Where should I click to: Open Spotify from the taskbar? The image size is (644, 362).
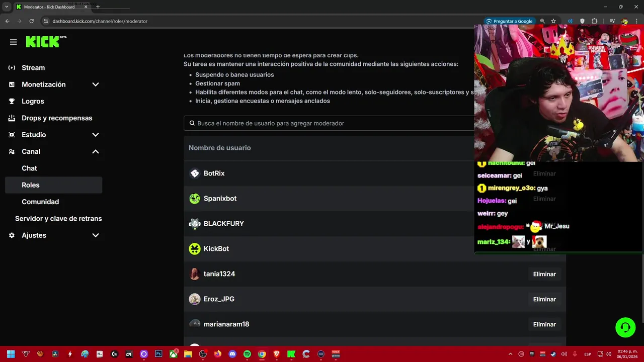pos(247,354)
